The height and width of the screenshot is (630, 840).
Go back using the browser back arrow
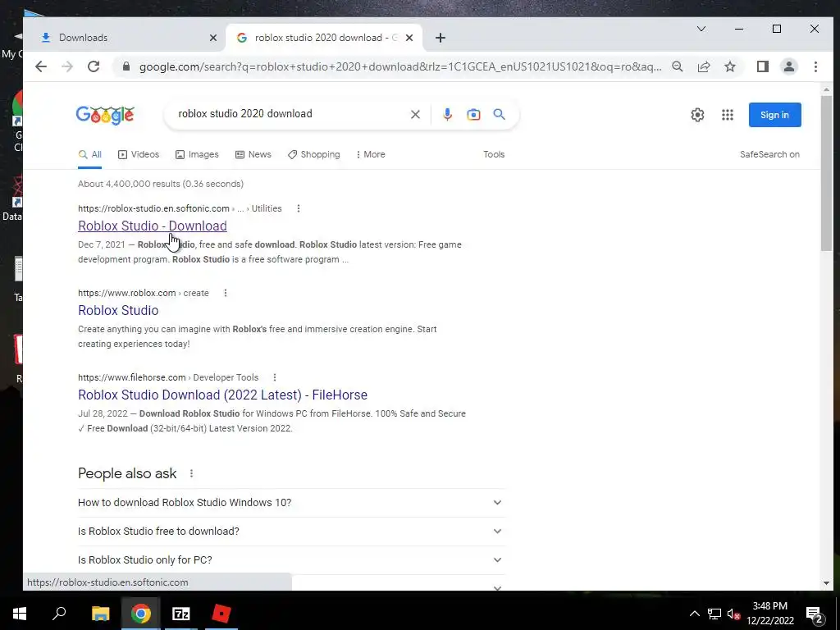point(41,66)
